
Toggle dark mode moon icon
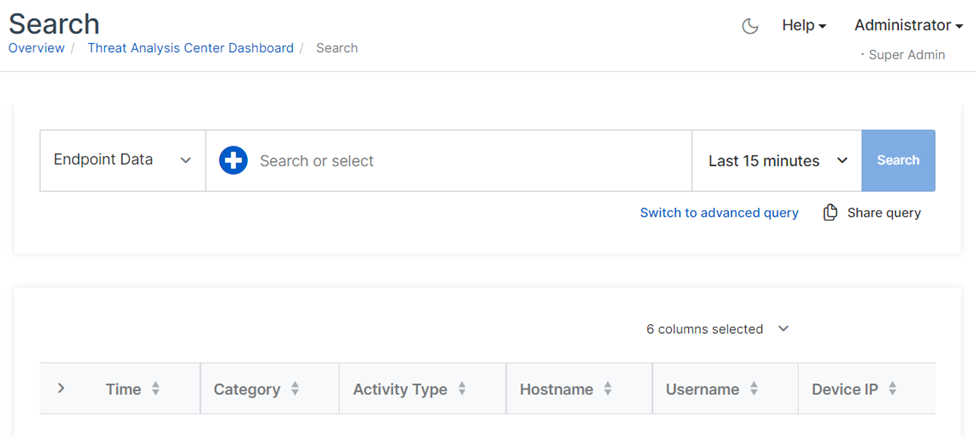(x=750, y=26)
